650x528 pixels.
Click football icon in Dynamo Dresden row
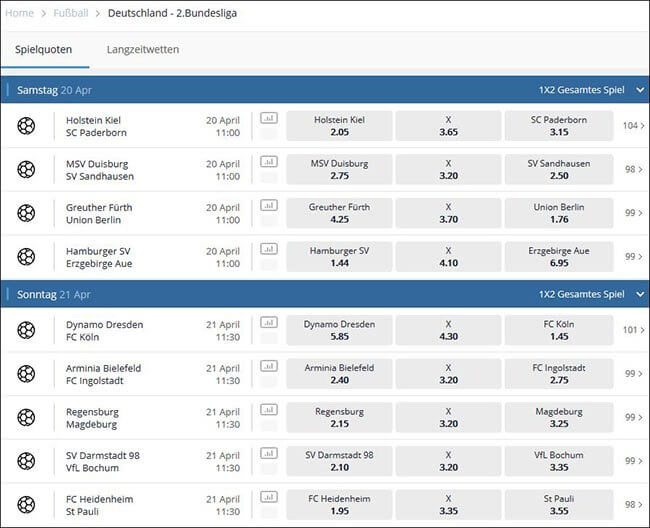tap(26, 330)
